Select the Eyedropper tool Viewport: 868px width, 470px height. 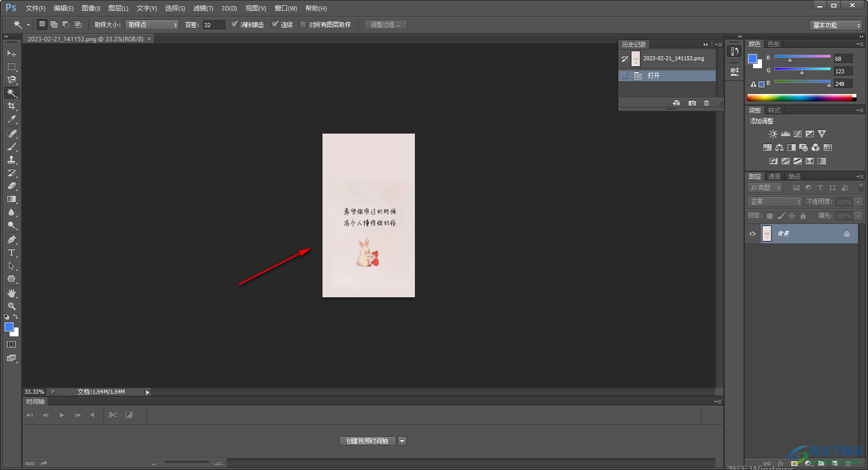(12, 119)
